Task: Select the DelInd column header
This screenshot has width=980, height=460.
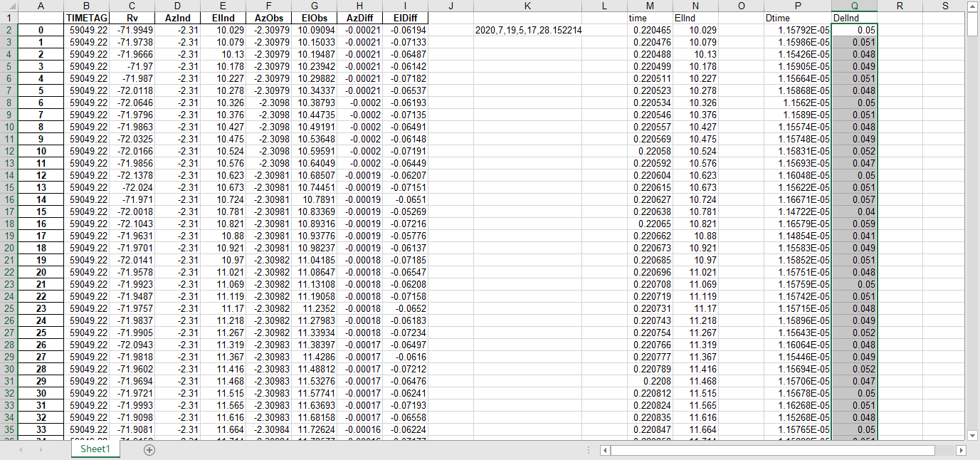Action: tap(855, 18)
